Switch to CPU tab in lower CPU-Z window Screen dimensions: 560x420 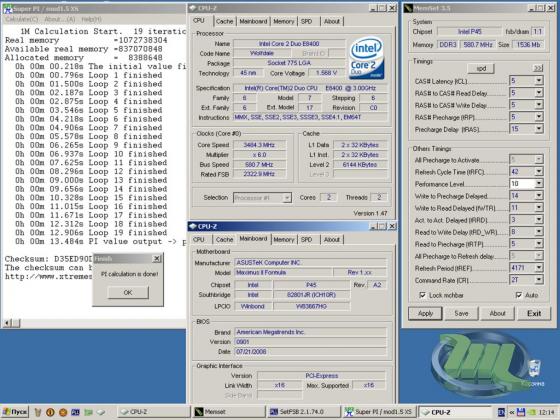pos(199,240)
